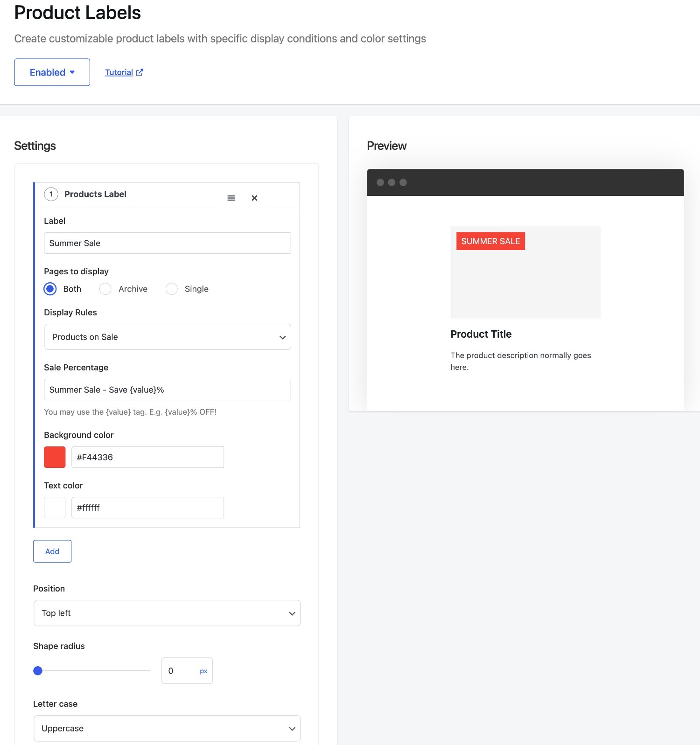Expand the Position dropdown set to Top left
This screenshot has width=700, height=745.
(x=167, y=613)
